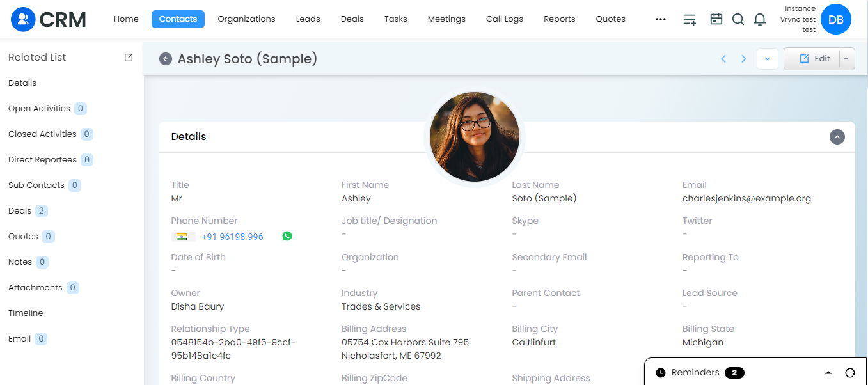Image resolution: width=868 pixels, height=385 pixels.
Task: Go to the Reports tab
Action: (x=560, y=19)
